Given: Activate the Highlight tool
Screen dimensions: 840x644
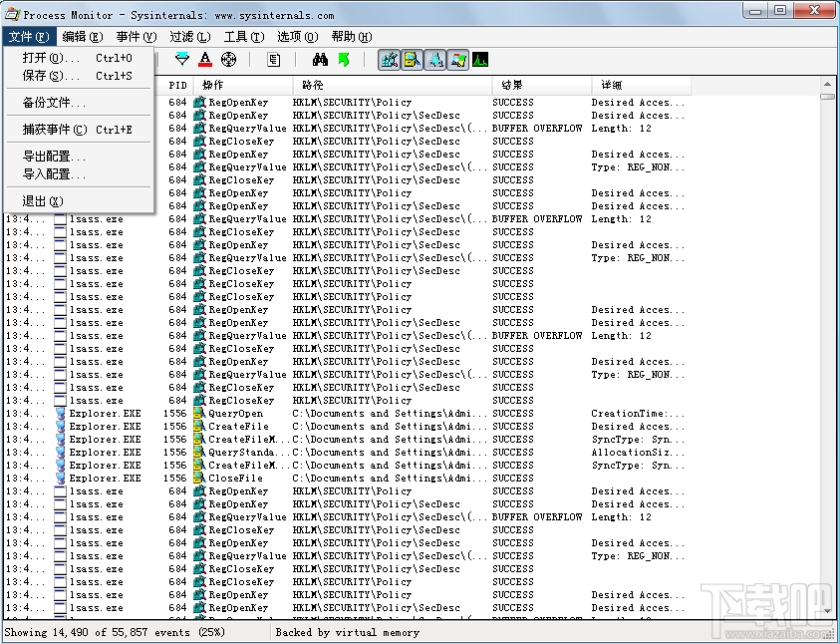Looking at the screenshot, I should [x=206, y=60].
